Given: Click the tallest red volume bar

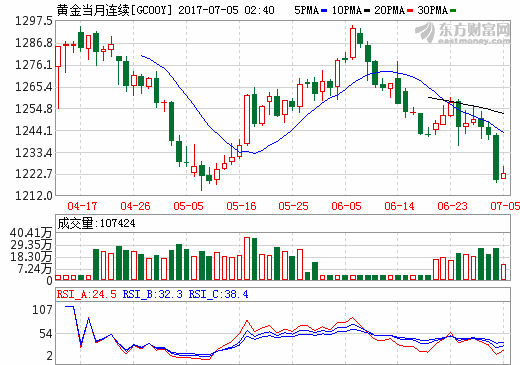Looking at the screenshot, I should pos(247,259).
